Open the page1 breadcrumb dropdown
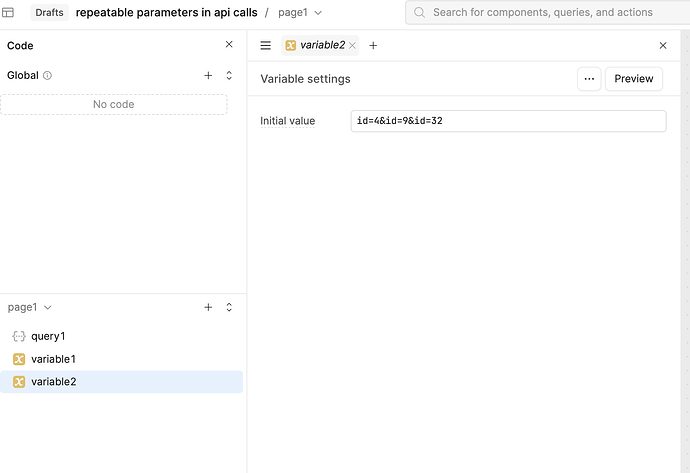Viewport: 690px width, 473px height. (x=300, y=13)
